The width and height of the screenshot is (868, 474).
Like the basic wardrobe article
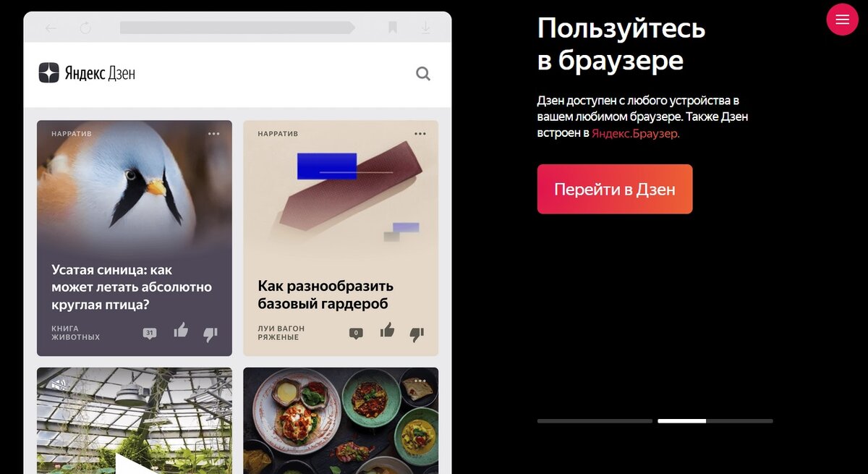(x=388, y=331)
